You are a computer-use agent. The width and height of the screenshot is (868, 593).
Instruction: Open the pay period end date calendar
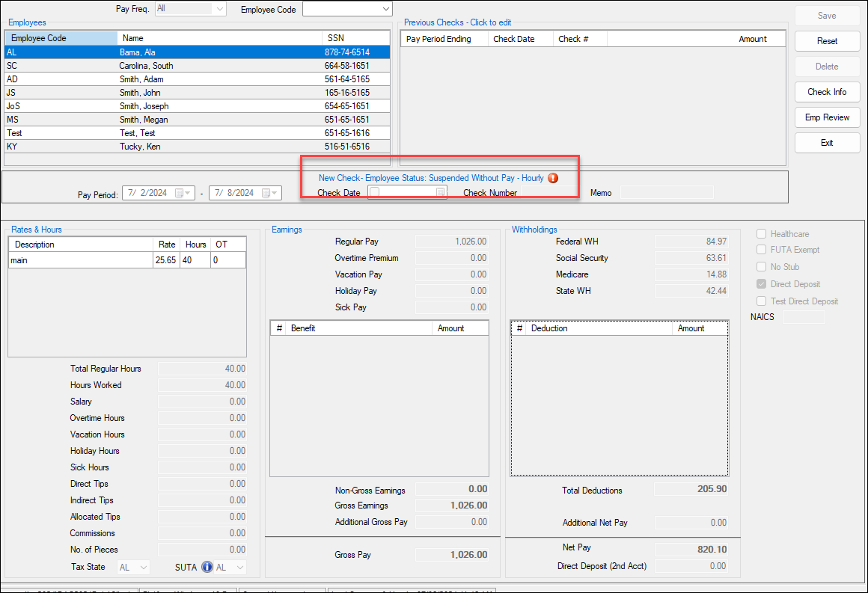click(x=266, y=193)
